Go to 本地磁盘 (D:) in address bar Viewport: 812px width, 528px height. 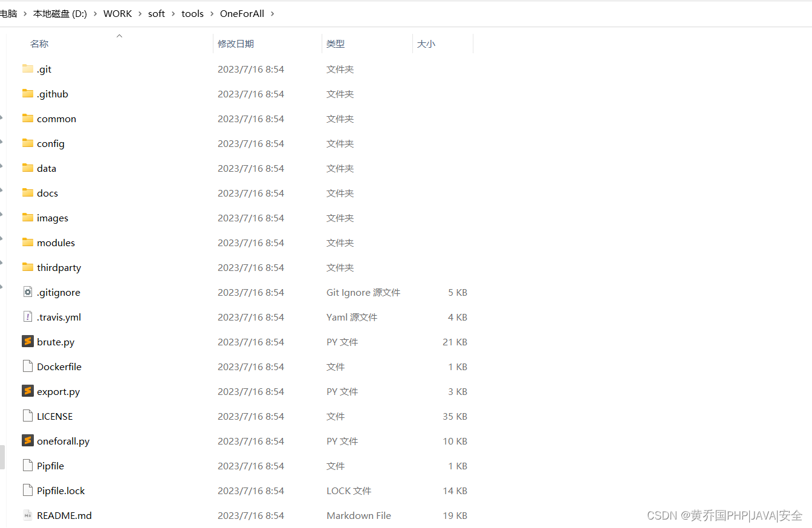pos(60,13)
